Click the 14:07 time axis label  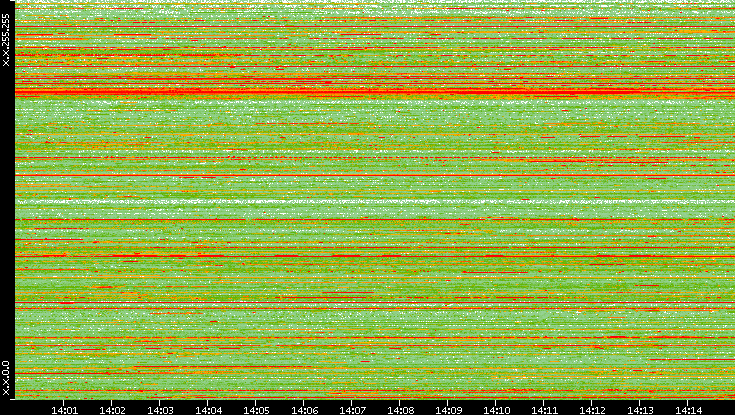pos(352,410)
